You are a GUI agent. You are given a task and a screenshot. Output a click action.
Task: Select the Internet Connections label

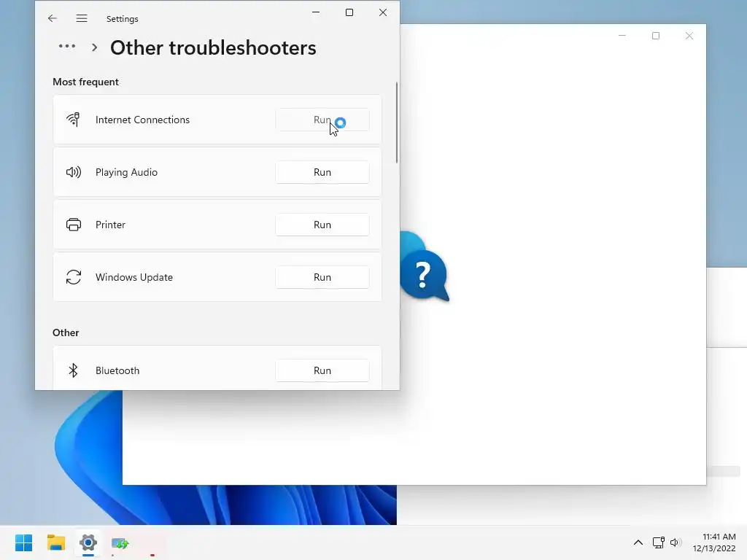142,120
